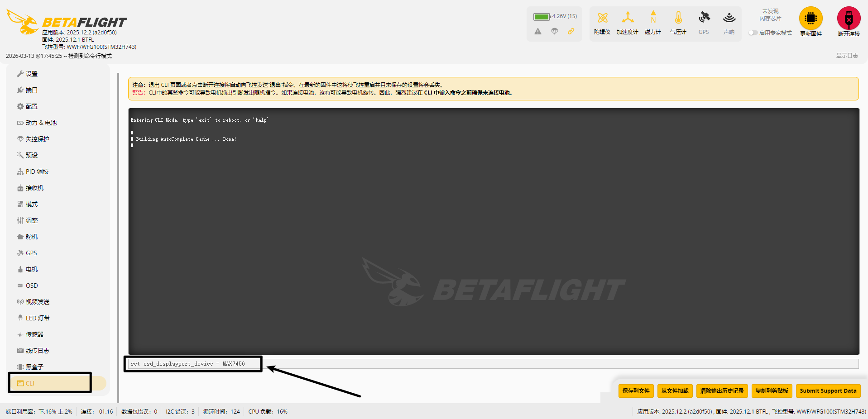Click the 从文件加载 button
868x419 pixels.
pyautogui.click(x=675, y=391)
